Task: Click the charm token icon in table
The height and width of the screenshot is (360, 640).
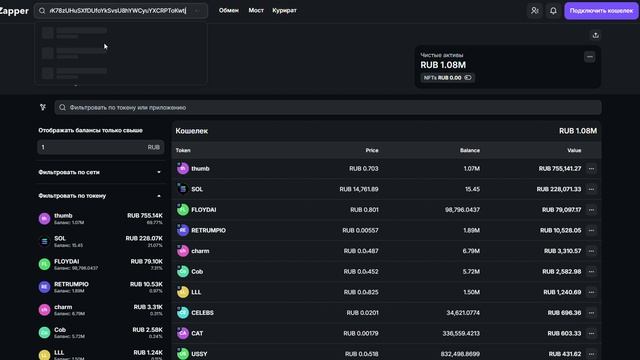Action: coord(182,251)
